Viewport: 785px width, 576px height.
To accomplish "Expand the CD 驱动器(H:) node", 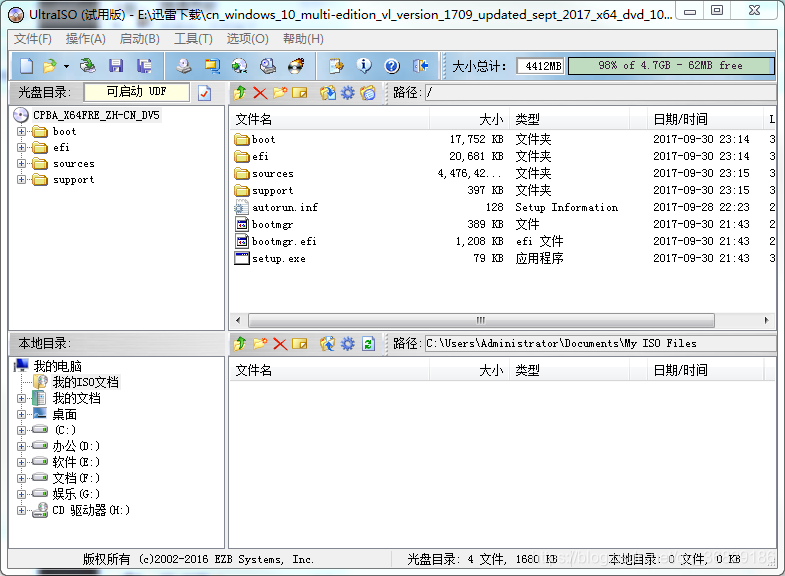I will coord(21,510).
